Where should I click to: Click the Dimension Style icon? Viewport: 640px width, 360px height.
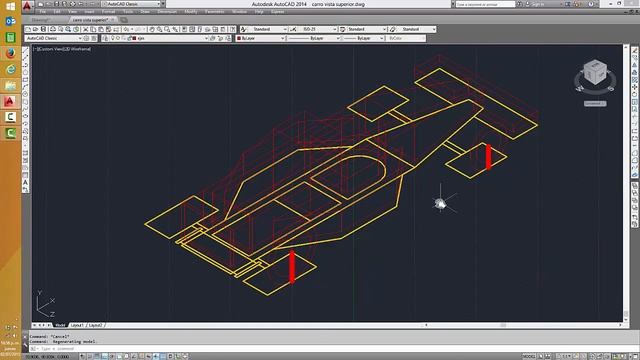coord(293,29)
